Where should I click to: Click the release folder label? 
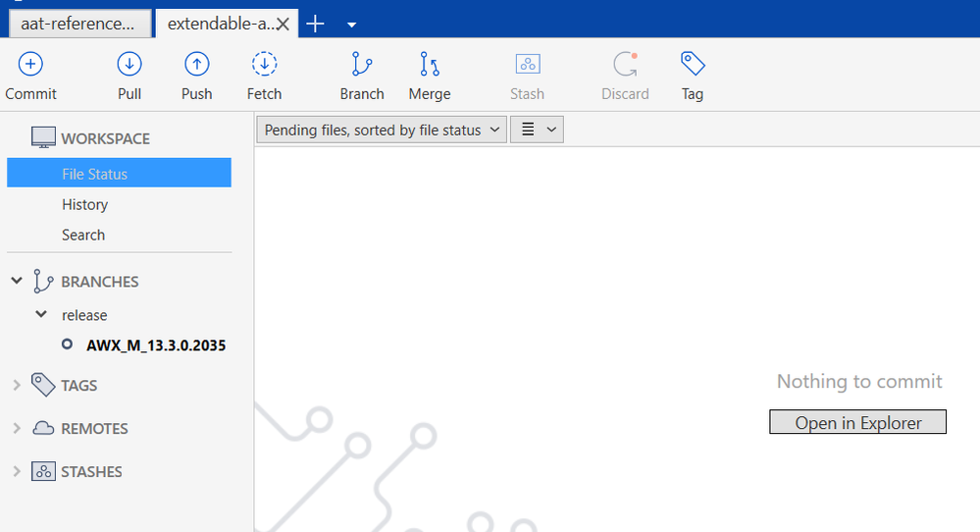pos(84,315)
